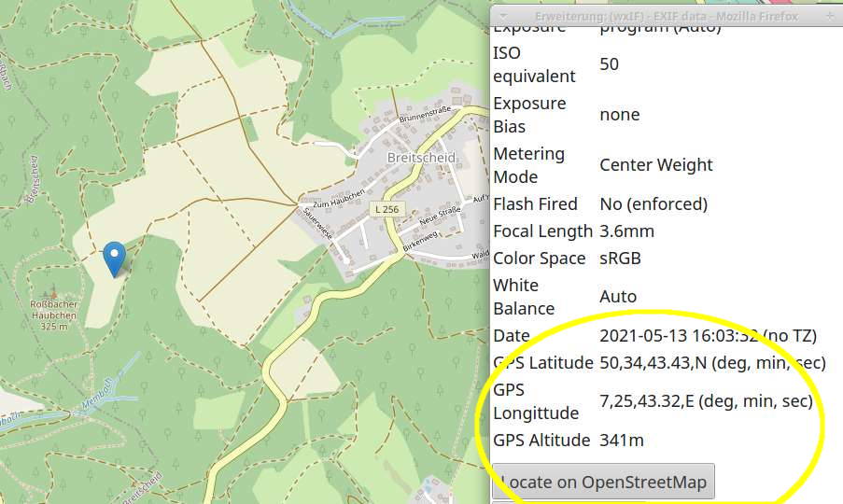Click the GPS Altitude value 341m
843x504 pixels.
621,441
